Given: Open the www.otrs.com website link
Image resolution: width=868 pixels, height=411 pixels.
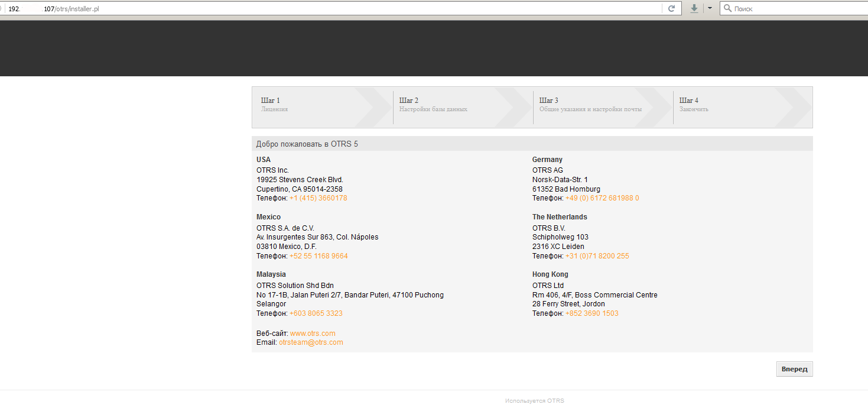Looking at the screenshot, I should pos(313,334).
